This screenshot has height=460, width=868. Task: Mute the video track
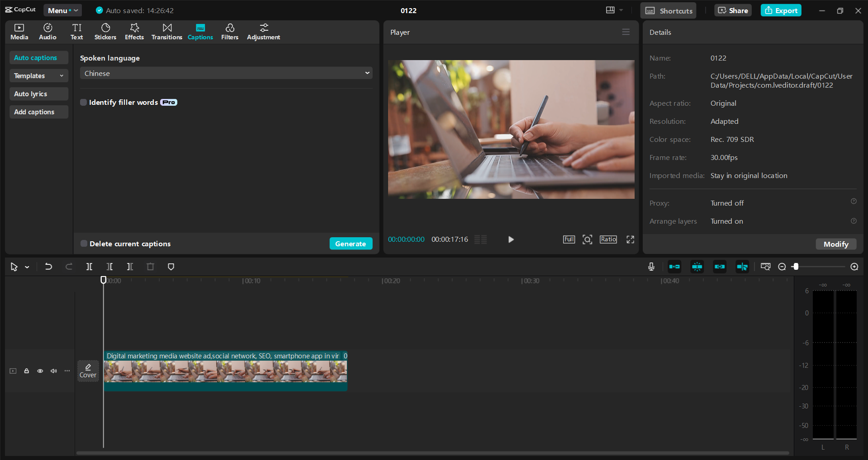[x=53, y=371]
